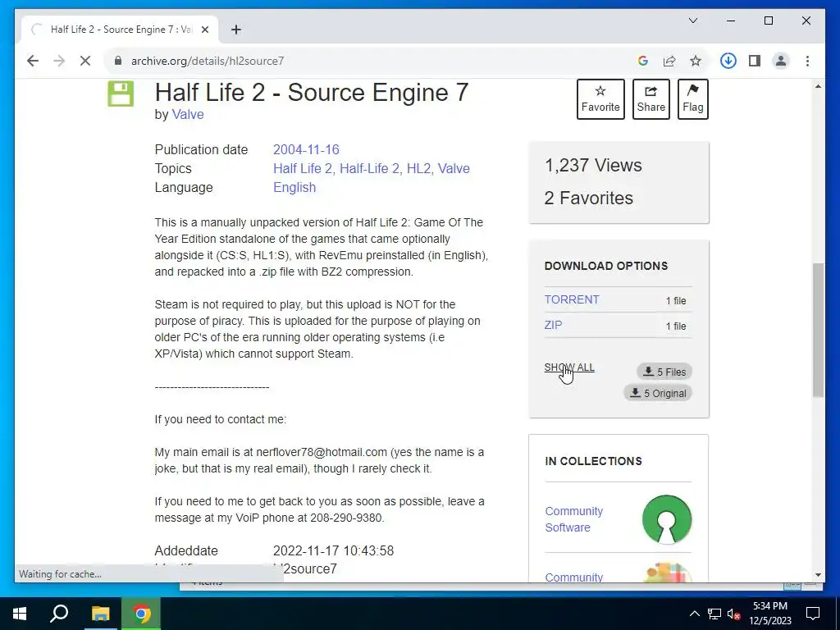Open the Chrome downloads icon
Image resolution: width=840 pixels, height=630 pixels.
click(728, 61)
